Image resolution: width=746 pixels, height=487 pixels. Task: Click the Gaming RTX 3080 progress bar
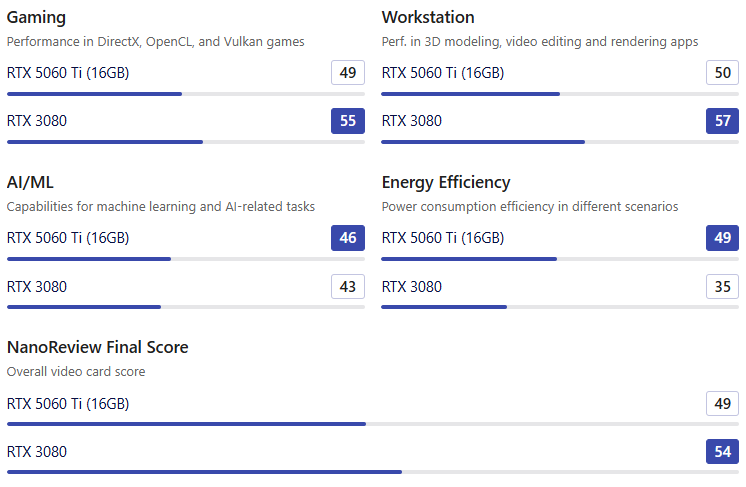(186, 142)
